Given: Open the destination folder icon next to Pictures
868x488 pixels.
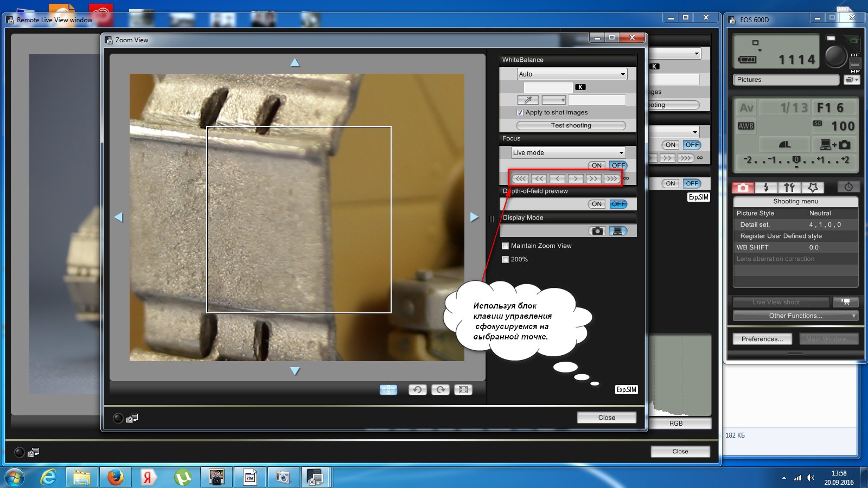Looking at the screenshot, I should pos(852,80).
